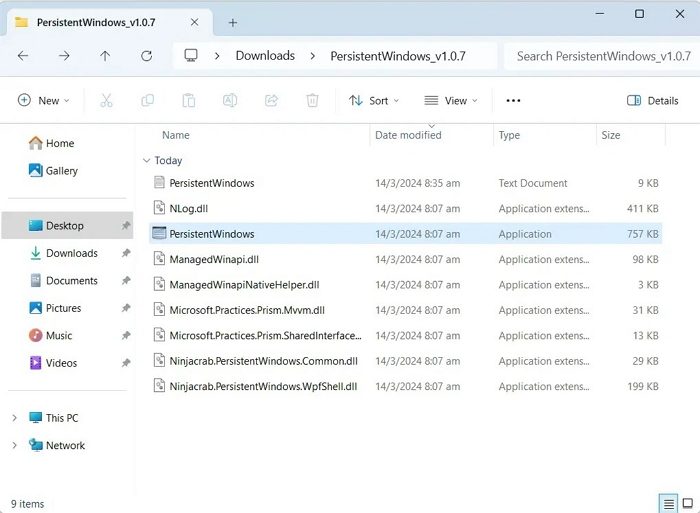Screen dimensions: 700x513
Task: Open the See more ellipsis menu
Action: pyautogui.click(x=513, y=100)
